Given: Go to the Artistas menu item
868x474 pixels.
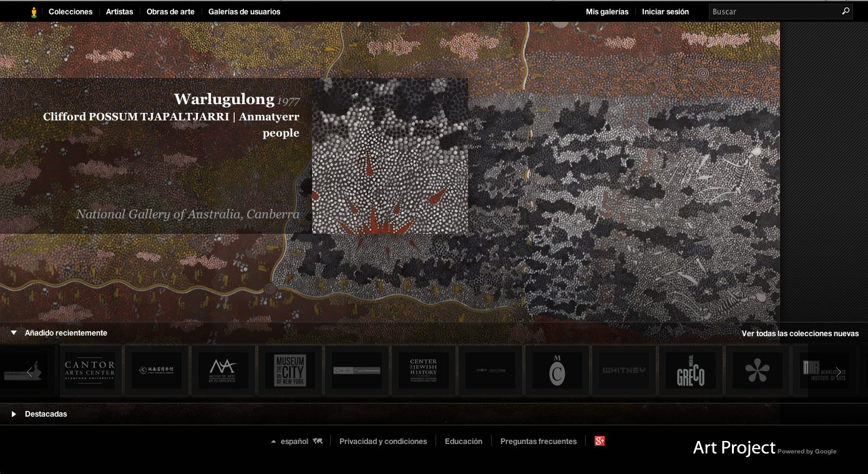Looking at the screenshot, I should click(x=119, y=12).
